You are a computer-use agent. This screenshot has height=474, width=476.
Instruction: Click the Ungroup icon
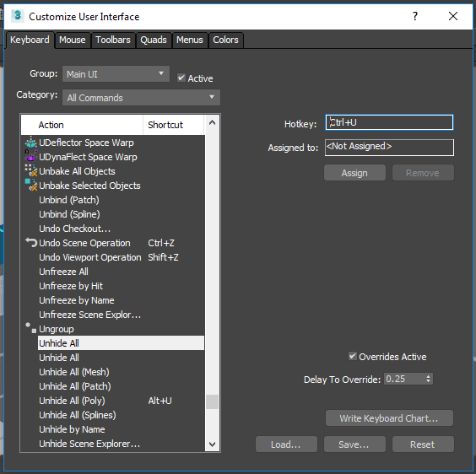click(x=31, y=328)
